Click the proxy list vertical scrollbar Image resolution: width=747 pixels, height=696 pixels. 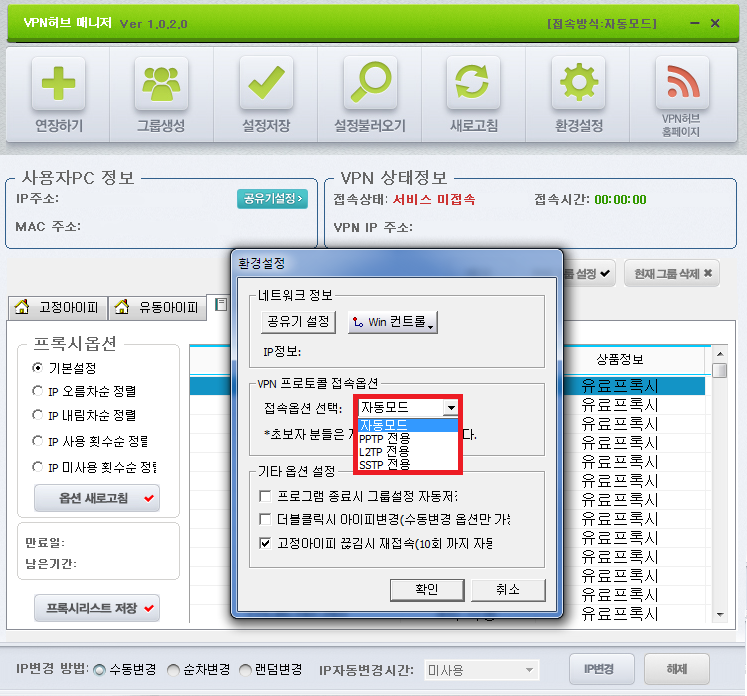point(720,490)
